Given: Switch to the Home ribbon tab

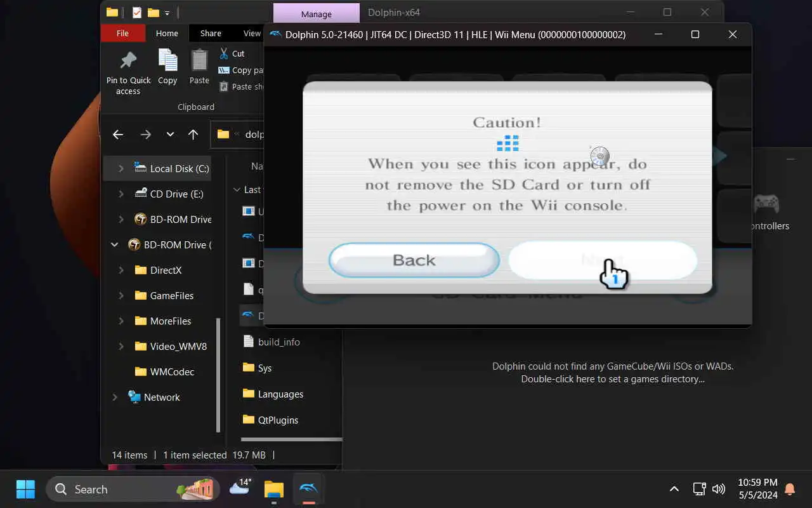Looking at the screenshot, I should coord(167,33).
